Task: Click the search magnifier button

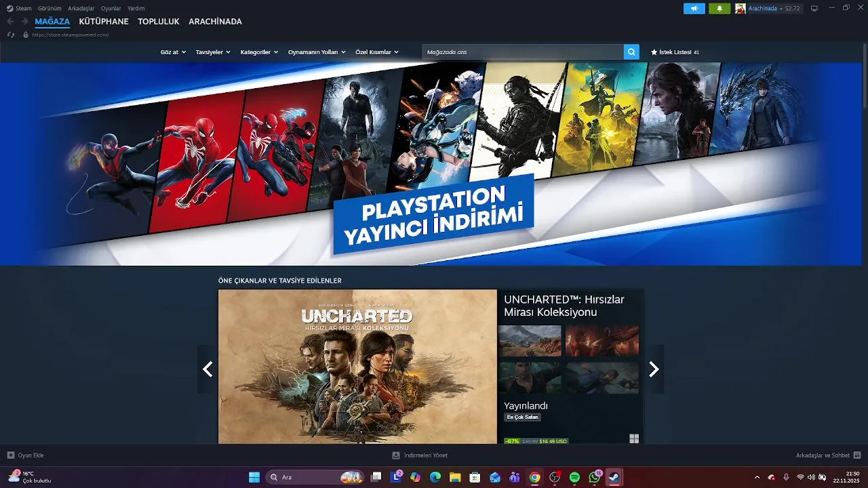Action: 631,52
